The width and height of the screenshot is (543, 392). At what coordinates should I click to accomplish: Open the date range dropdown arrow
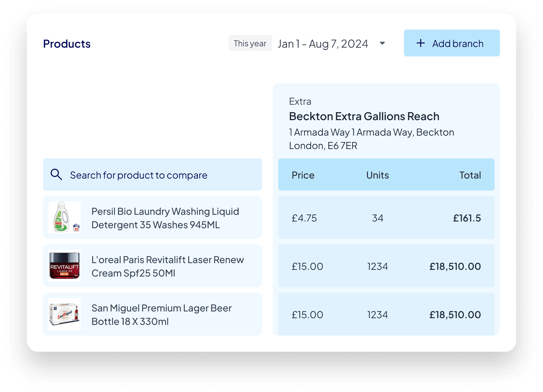click(382, 43)
